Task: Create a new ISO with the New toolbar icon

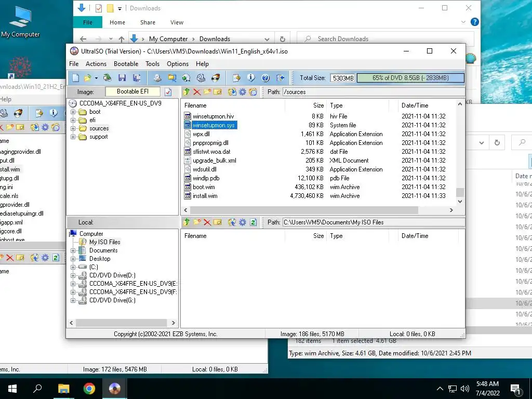Action: pyautogui.click(x=75, y=78)
